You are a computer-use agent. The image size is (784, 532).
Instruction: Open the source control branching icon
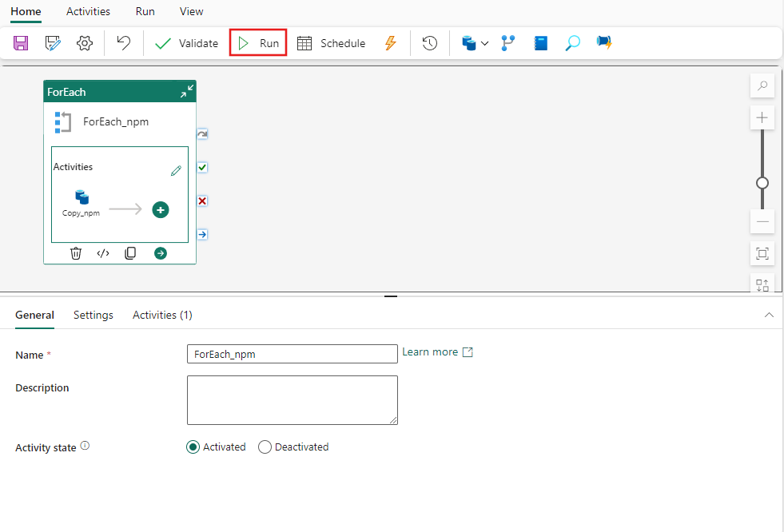point(507,42)
